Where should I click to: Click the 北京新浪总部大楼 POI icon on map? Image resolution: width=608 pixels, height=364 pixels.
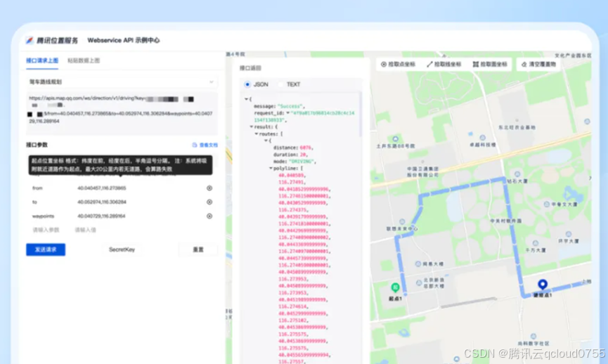pyautogui.click(x=419, y=283)
